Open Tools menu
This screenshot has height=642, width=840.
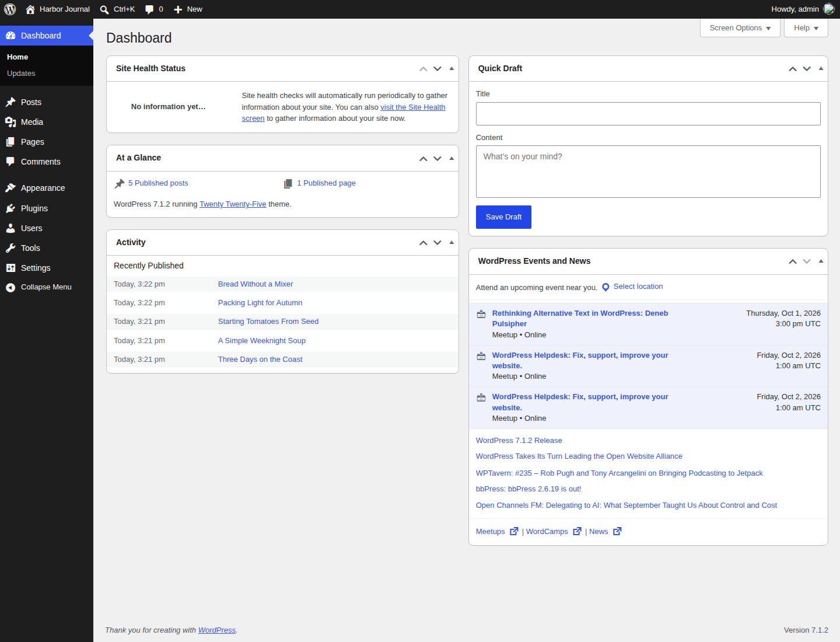click(x=47, y=248)
